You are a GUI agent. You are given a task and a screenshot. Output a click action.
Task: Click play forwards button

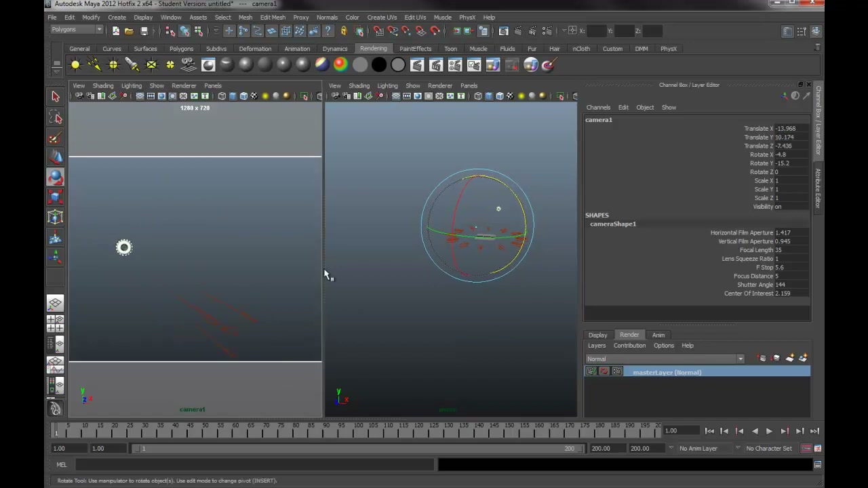pyautogui.click(x=769, y=431)
